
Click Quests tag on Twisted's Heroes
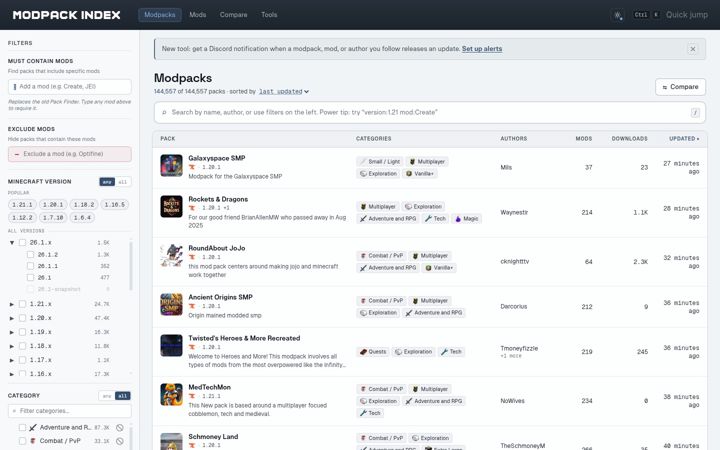point(373,352)
